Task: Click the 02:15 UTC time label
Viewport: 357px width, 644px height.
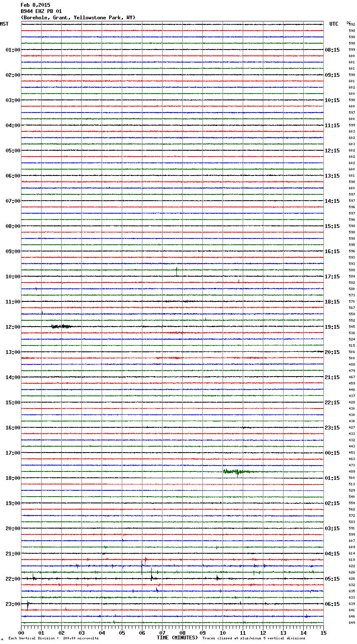Action: (332, 503)
